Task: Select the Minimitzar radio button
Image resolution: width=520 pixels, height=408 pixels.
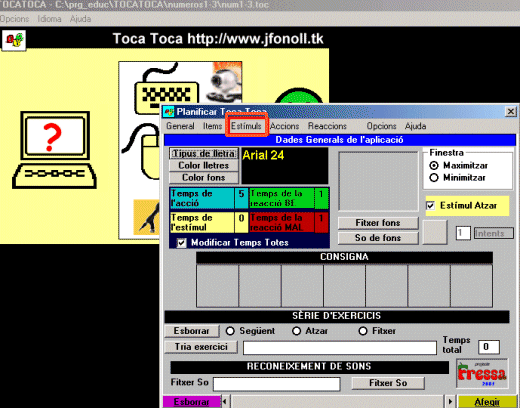Action: 434,178
